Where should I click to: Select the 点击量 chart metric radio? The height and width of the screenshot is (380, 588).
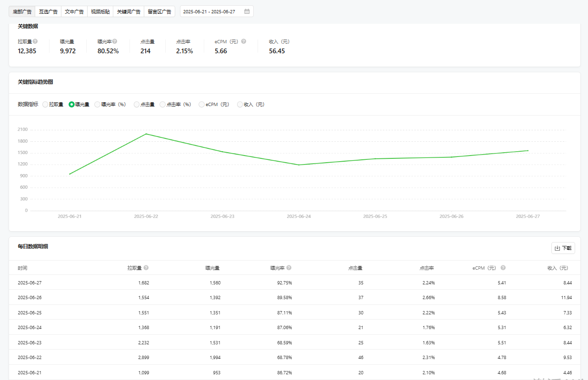[x=137, y=104]
